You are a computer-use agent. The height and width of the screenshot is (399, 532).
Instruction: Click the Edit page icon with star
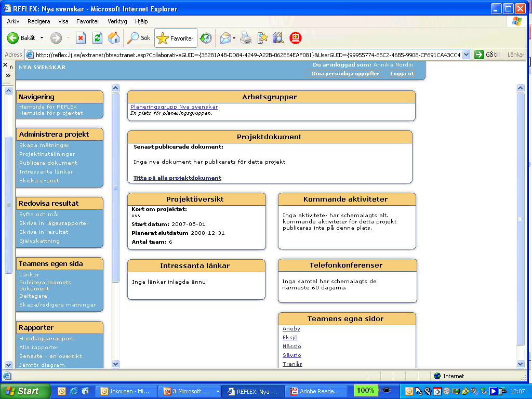262,37
